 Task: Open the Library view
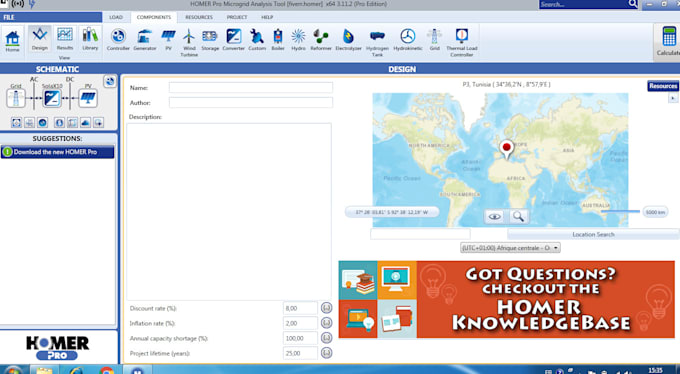pos(90,39)
